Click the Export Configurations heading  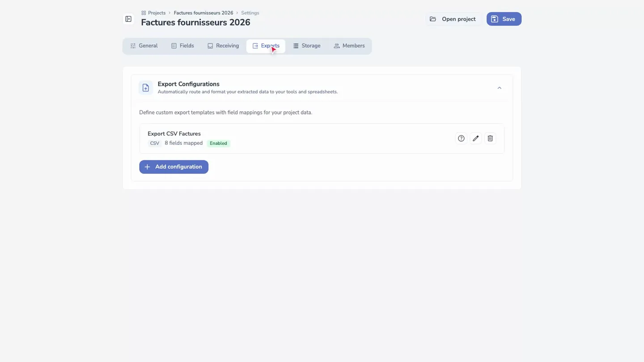[x=189, y=84]
